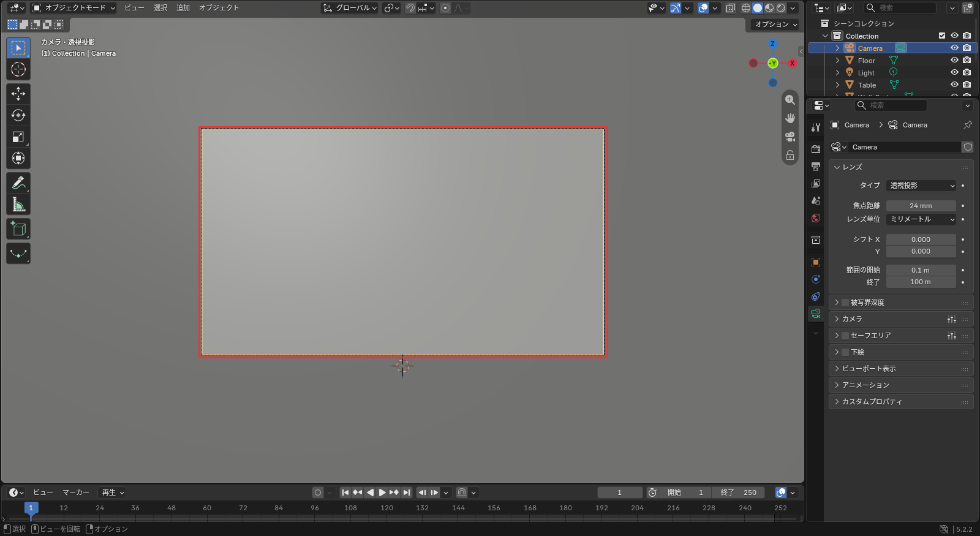Click the 焦点距離 24 mm slider field
The height and width of the screenshot is (536, 980).
coord(921,206)
